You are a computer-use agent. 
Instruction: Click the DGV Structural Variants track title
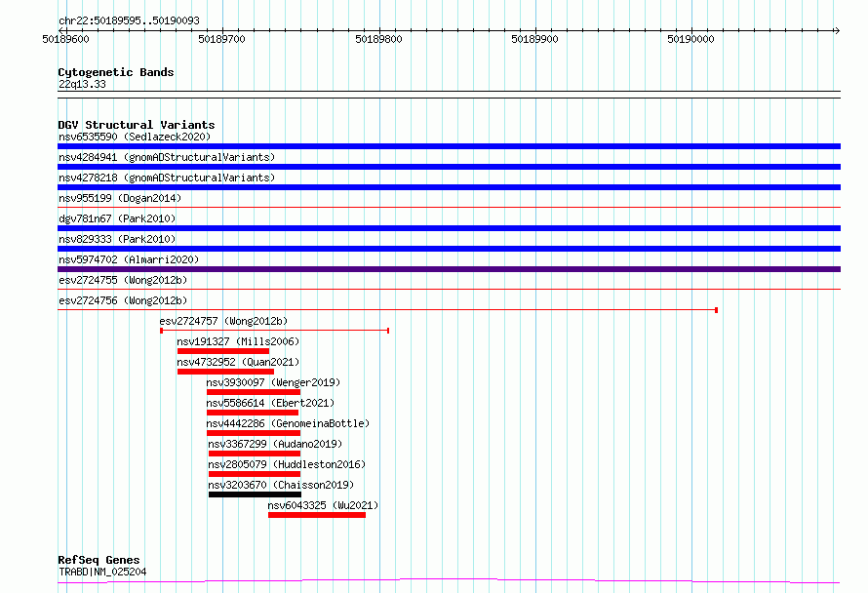point(137,125)
